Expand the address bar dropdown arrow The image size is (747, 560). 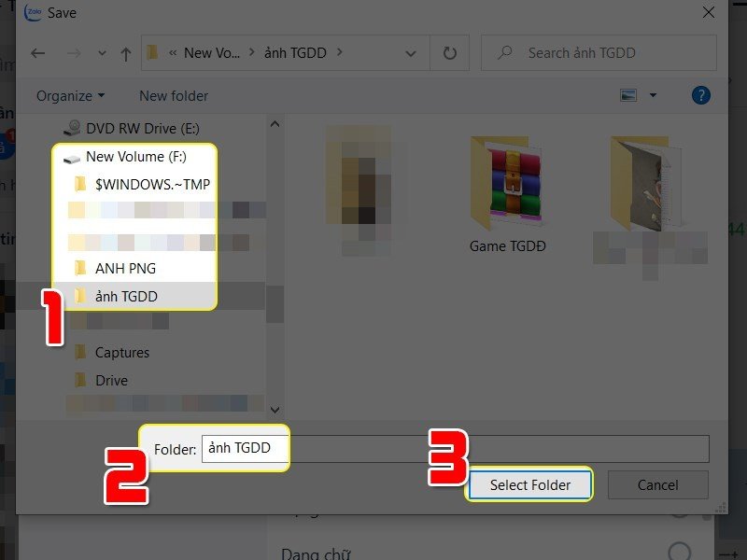pos(411,53)
